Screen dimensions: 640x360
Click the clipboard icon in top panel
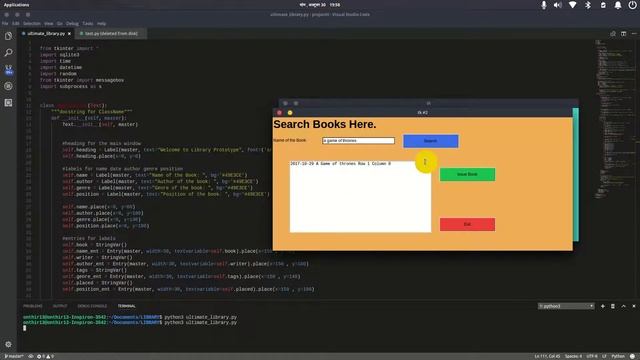(603, 5)
